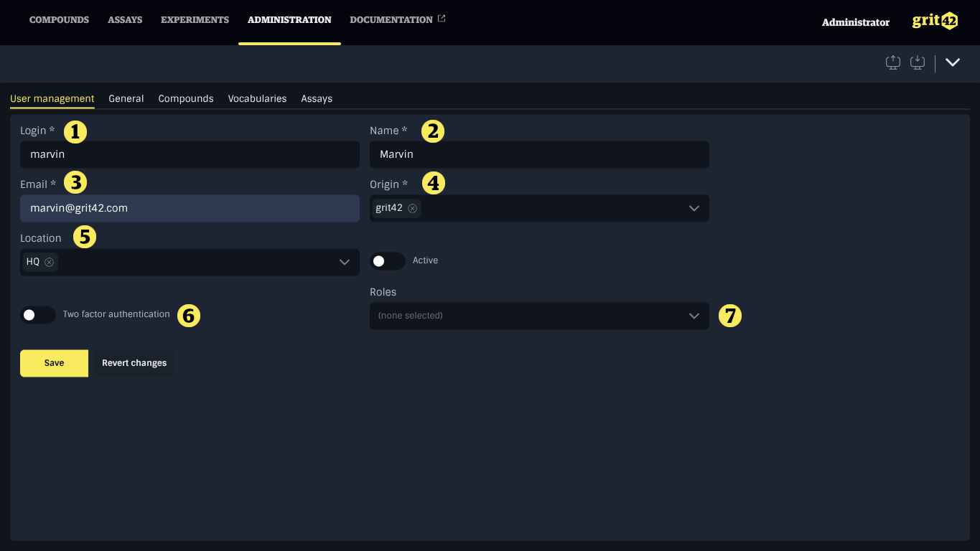The width and height of the screenshot is (980, 551).
Task: Focus the Name input field
Action: (x=539, y=154)
